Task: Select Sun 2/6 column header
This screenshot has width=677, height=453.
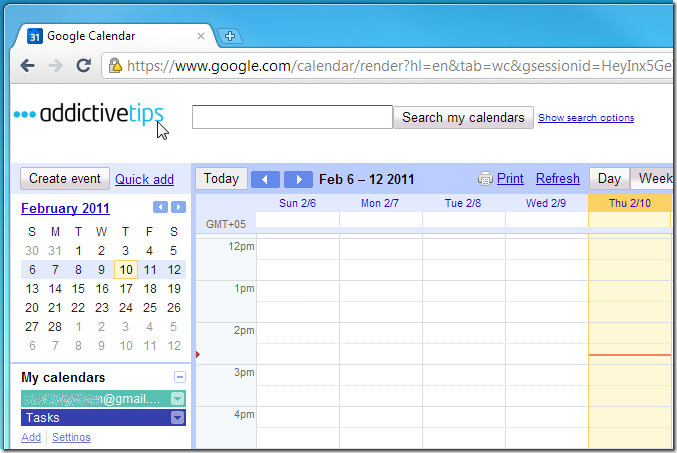Action: coord(297,203)
